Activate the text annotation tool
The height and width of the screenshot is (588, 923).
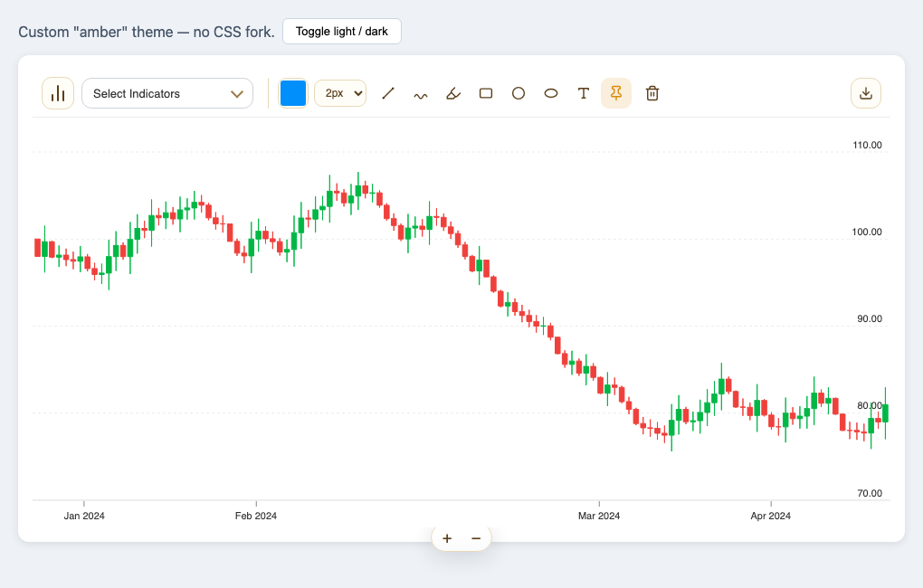(584, 93)
